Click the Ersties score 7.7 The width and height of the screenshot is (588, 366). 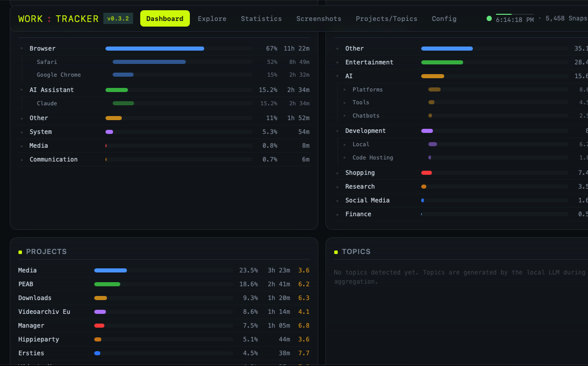point(304,353)
